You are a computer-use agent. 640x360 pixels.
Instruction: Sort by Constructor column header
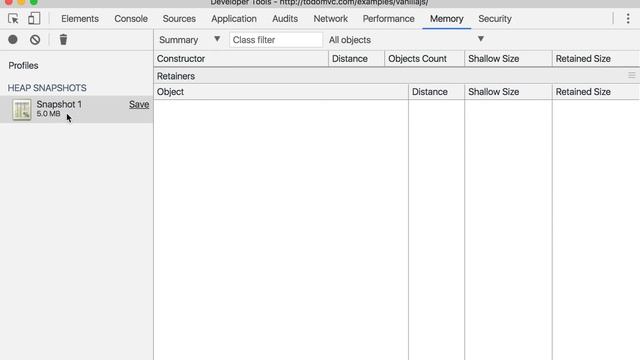[x=241, y=59]
